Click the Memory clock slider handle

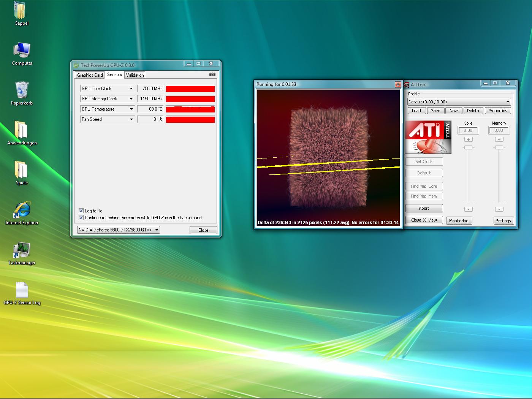(x=499, y=147)
